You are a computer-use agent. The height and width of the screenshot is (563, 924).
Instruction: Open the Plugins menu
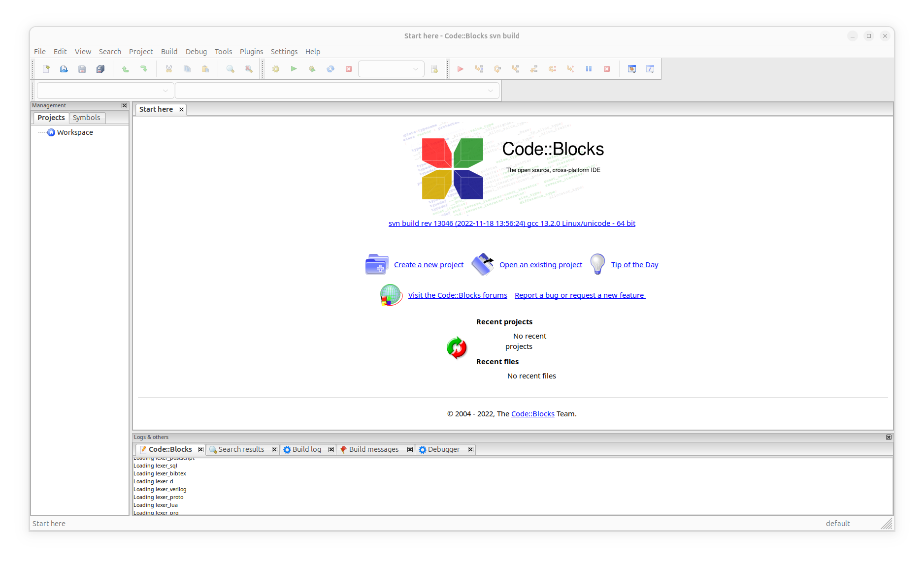click(x=251, y=52)
